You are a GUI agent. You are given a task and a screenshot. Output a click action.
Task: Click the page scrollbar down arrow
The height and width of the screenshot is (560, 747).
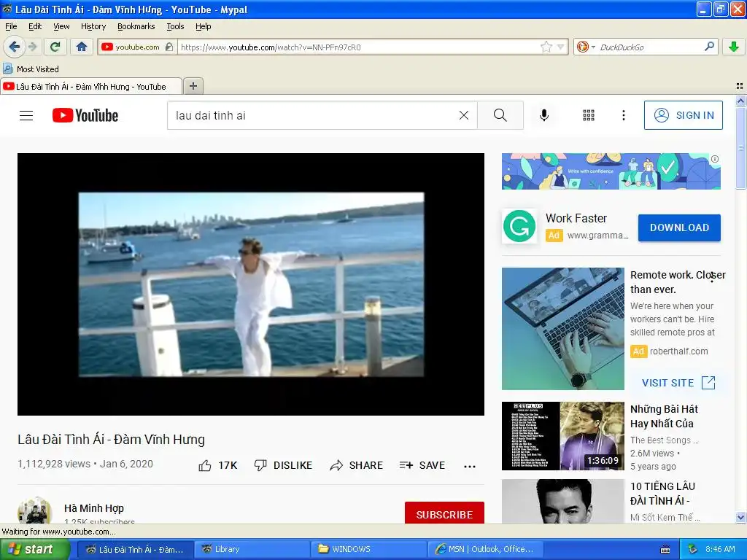pos(740,518)
